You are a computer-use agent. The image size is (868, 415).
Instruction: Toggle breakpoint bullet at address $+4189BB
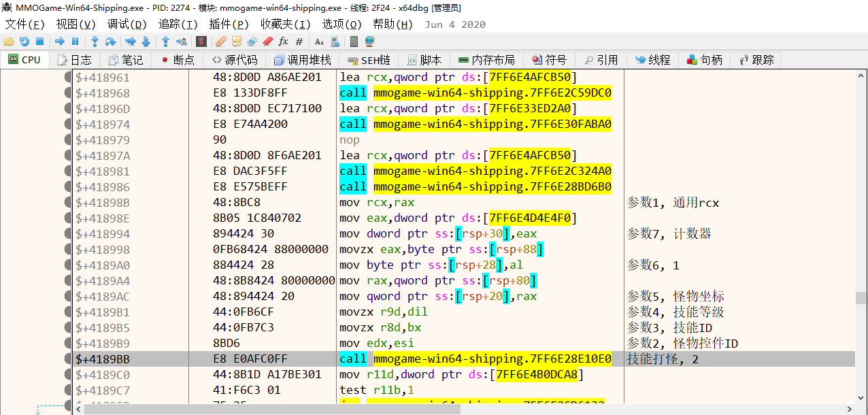pyautogui.click(x=68, y=359)
